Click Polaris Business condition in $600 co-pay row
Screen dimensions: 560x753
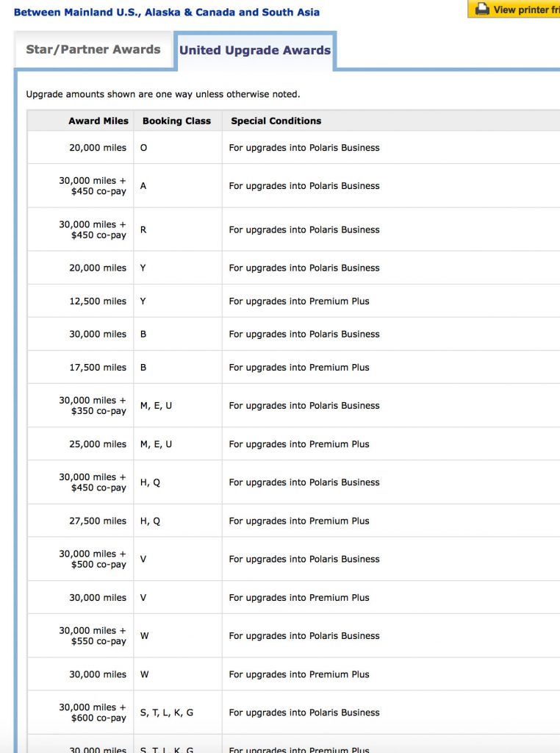pyautogui.click(x=304, y=713)
